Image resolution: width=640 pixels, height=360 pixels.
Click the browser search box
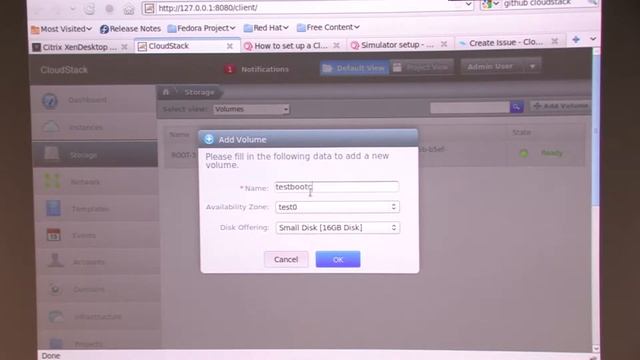pos(539,4)
